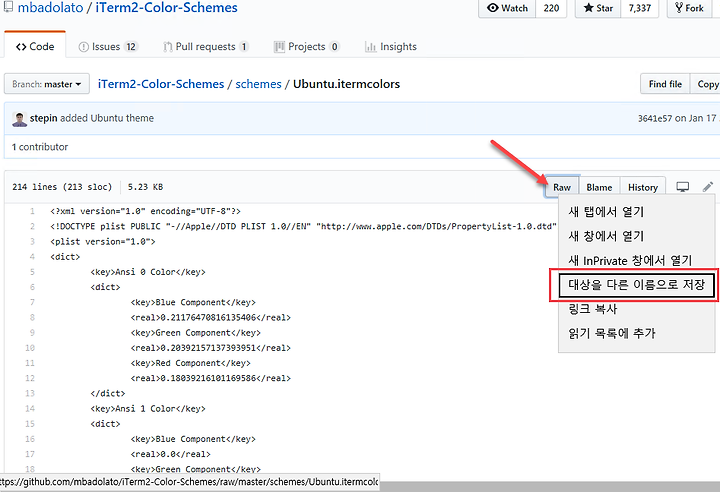Fork the repository
The height and width of the screenshot is (492, 720).
(x=689, y=8)
